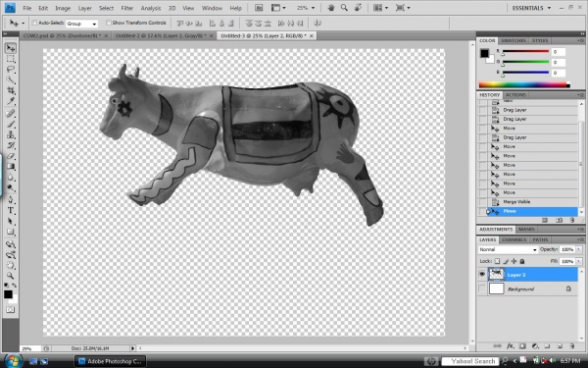The image size is (588, 368).
Task: Open the Windows Start menu
Action: pos(13,361)
